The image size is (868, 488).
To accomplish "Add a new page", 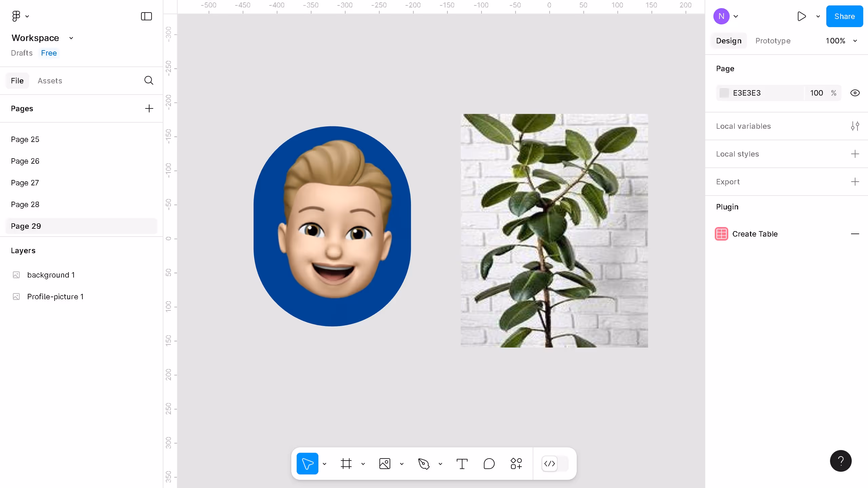I will [x=149, y=108].
